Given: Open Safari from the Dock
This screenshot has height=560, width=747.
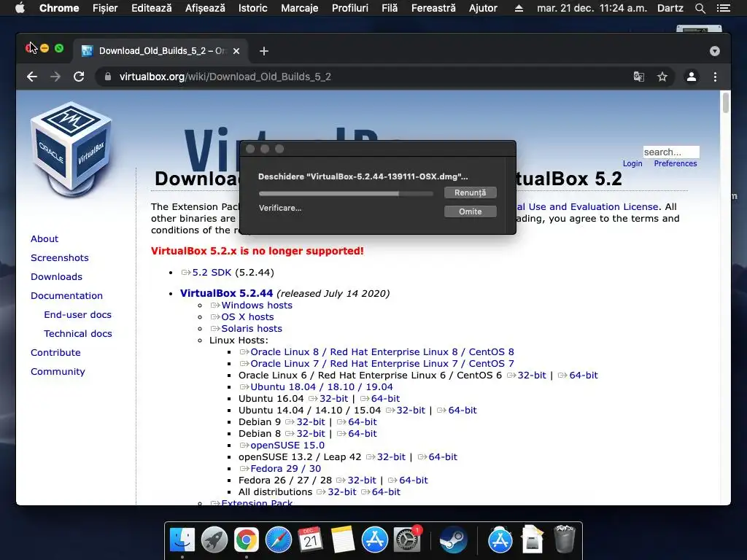Looking at the screenshot, I should click(278, 540).
